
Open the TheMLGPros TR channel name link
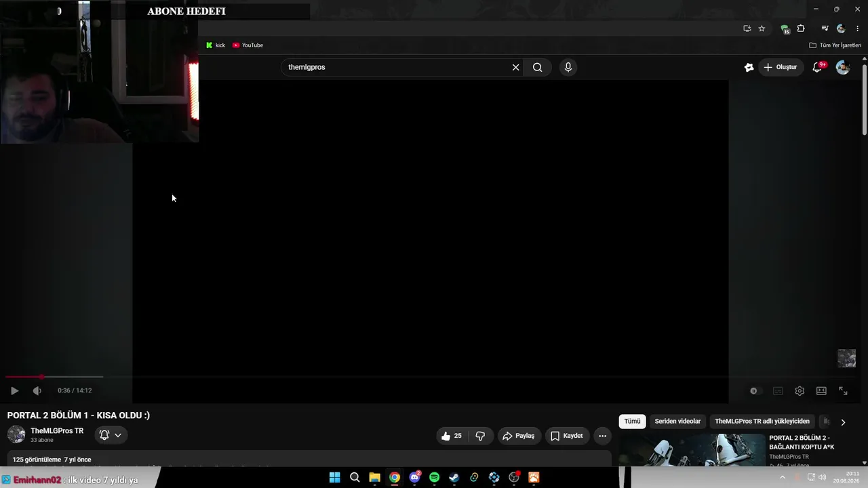[x=57, y=431]
